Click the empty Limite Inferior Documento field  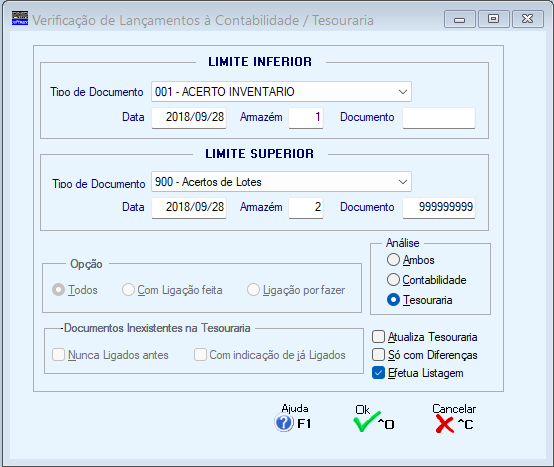click(439, 118)
